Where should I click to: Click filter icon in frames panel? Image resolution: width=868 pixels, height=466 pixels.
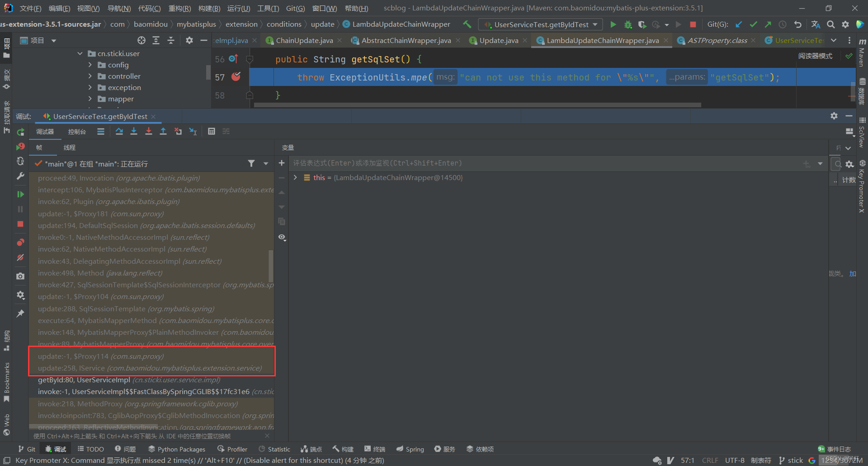coord(251,163)
